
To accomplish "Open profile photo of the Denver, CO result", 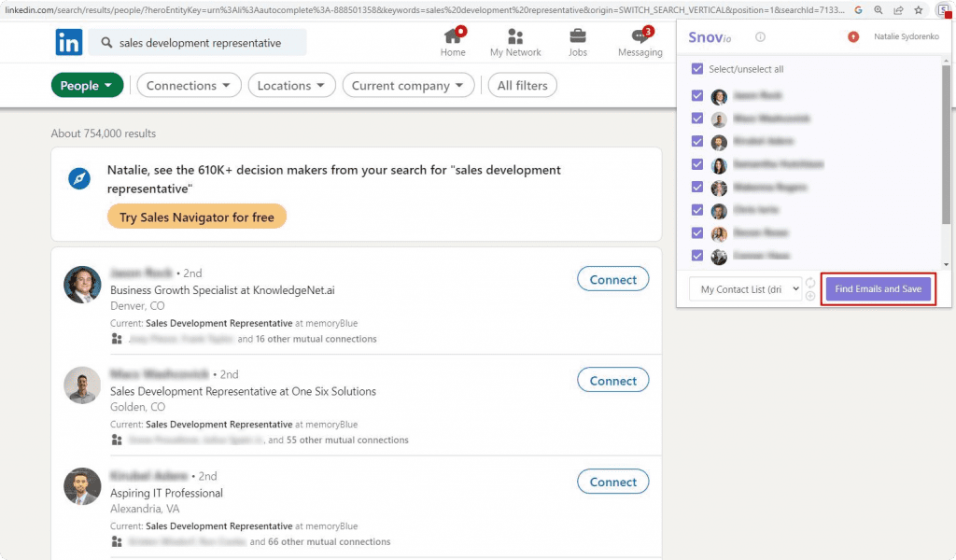I will point(82,285).
